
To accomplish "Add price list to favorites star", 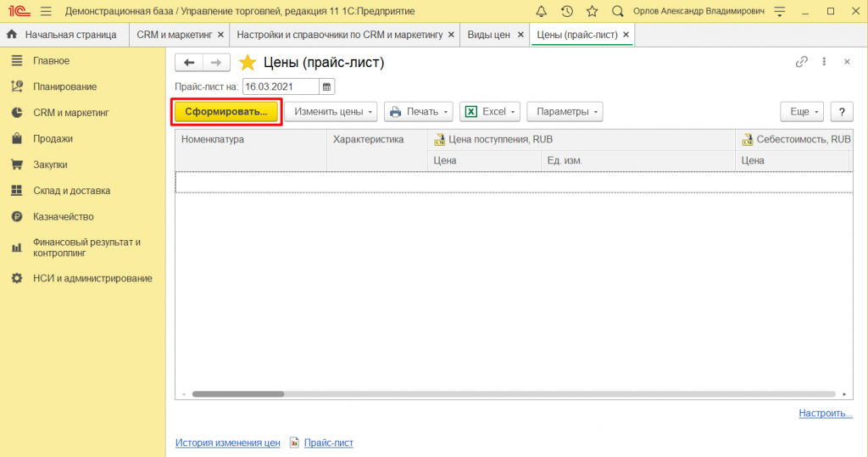I will (x=247, y=63).
